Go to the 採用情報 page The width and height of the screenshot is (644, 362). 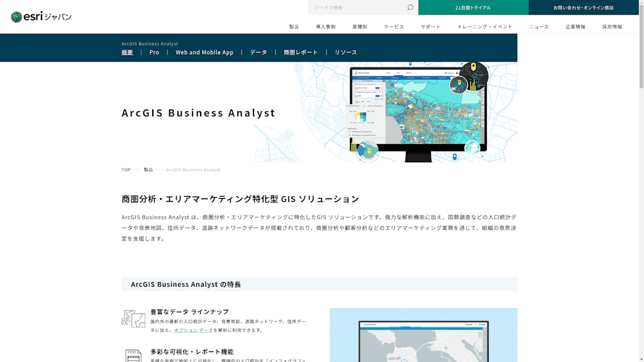tap(612, 27)
